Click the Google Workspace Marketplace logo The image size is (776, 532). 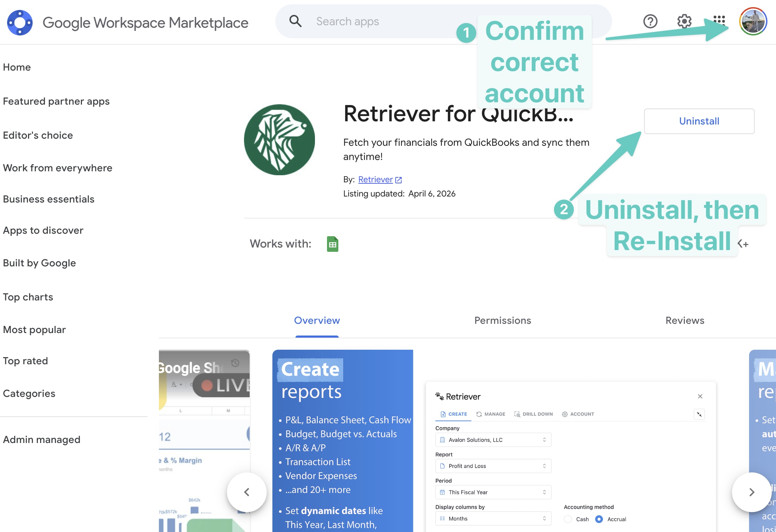point(20,22)
